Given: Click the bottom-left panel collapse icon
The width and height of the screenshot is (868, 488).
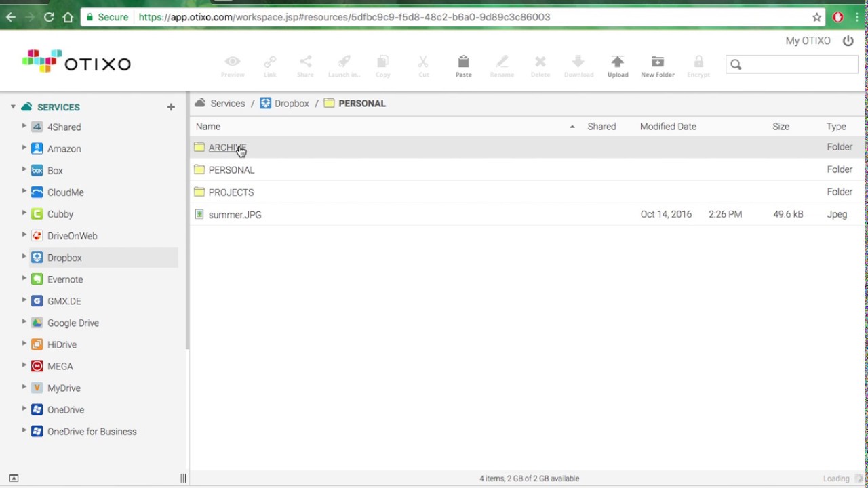Looking at the screenshot, I should click(x=14, y=478).
